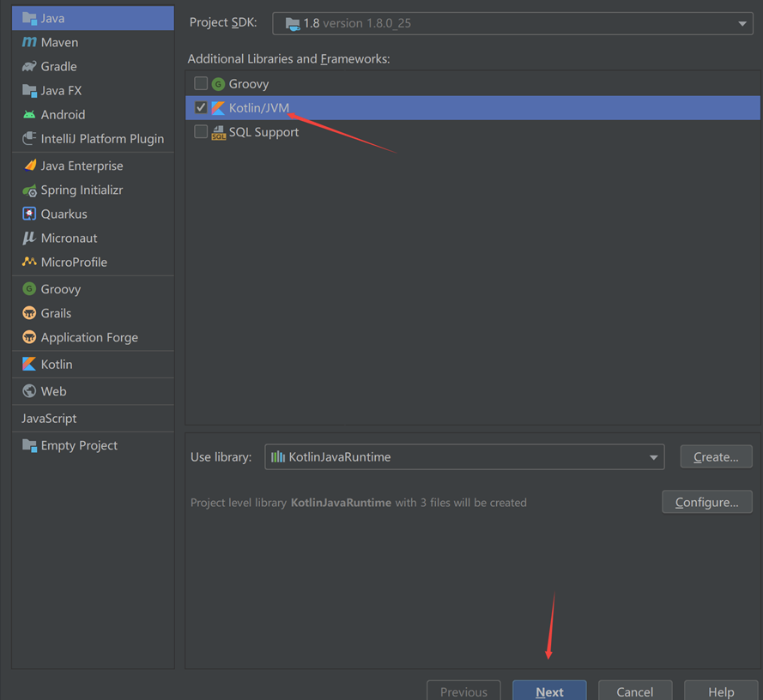Screen dimensions: 763x700
Task: Select Gradle project type
Action: pos(93,66)
